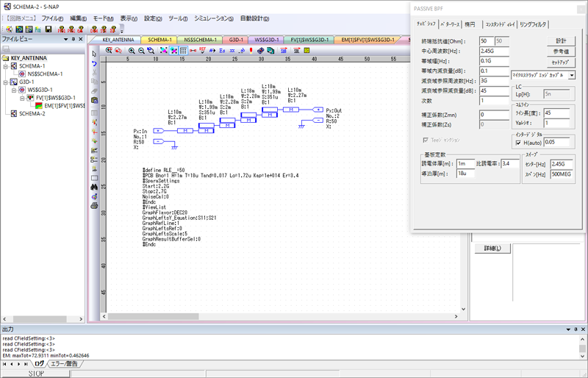588x378 pixels.
Task: Select the NS$SCHEMA-1 document tab
Action: pyautogui.click(x=200, y=40)
